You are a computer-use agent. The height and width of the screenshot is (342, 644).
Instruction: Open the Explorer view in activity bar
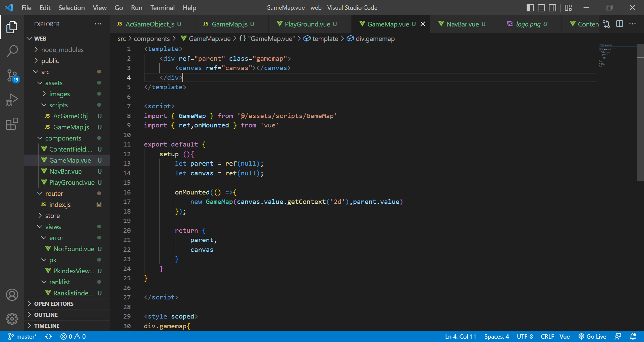pos(12,27)
